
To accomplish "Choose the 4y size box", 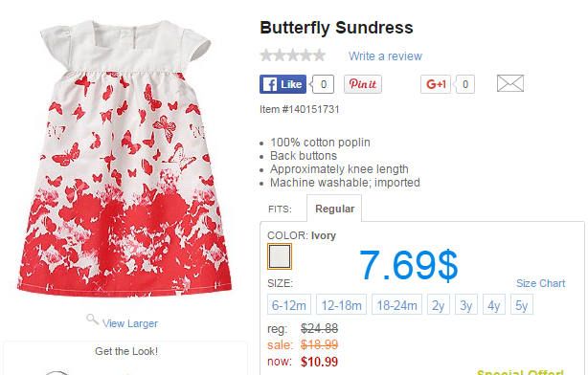I will 494,304.
